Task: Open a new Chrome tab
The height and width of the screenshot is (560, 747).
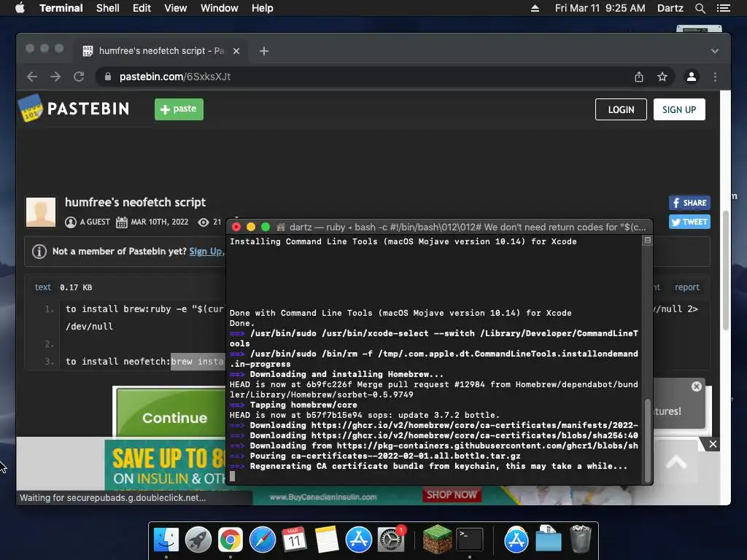Action: 264,51
